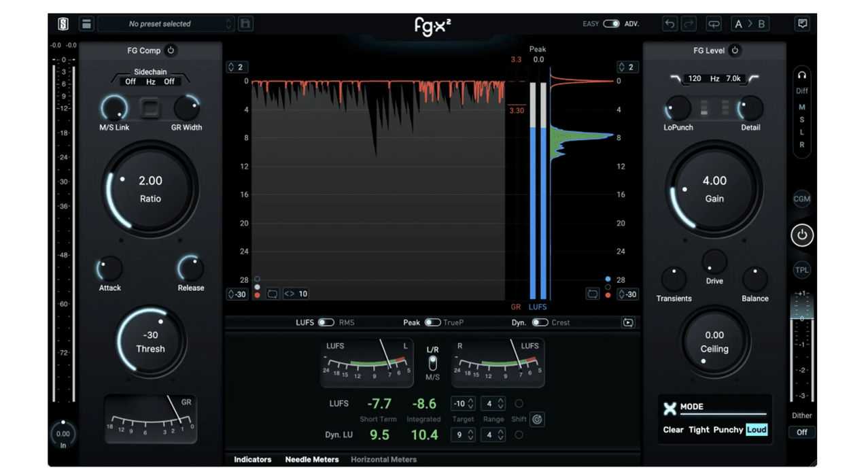Toggle Dyn. / Crest switch
868x476 pixels.
[x=540, y=322]
